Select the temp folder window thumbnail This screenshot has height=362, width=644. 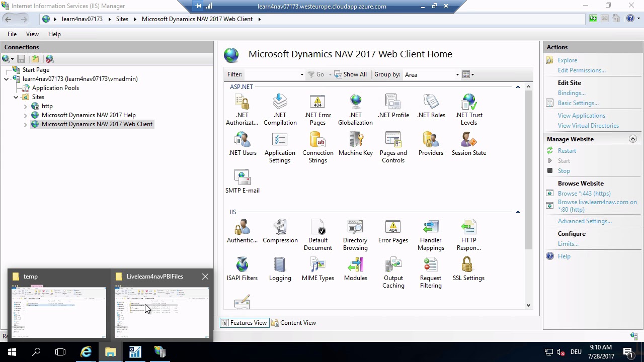click(58, 306)
